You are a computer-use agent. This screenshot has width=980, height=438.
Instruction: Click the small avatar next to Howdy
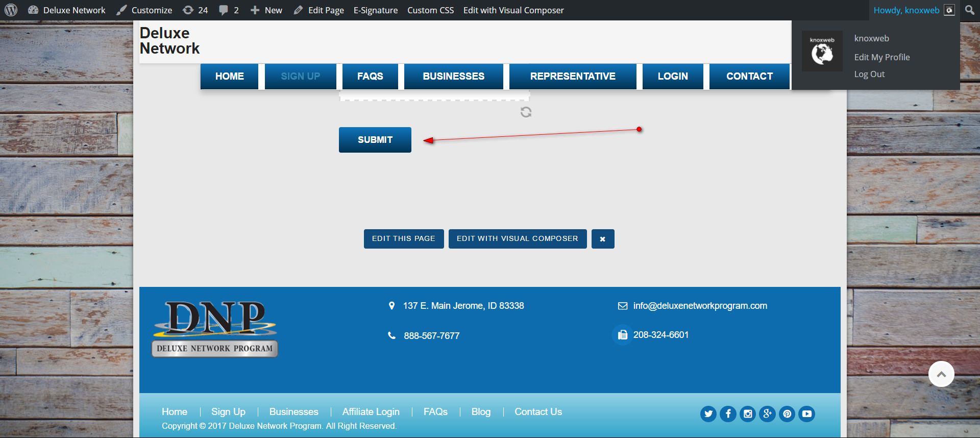949,10
